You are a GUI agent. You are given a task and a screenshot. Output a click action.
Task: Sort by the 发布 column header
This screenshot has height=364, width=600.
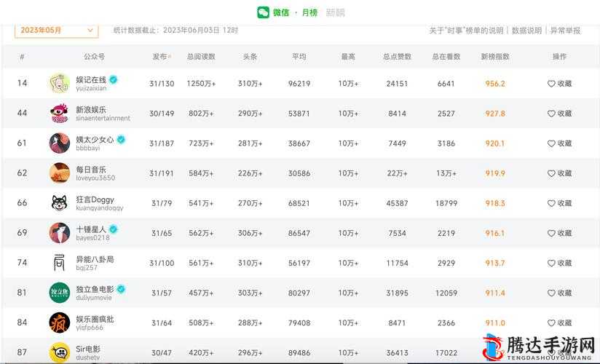(162, 57)
